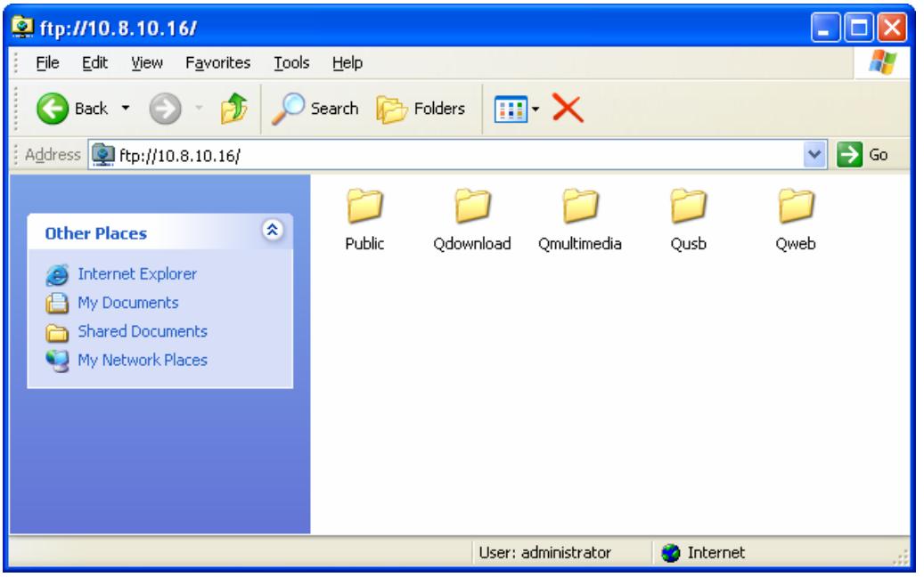Viewport: 924px width, 577px height.
Task: Open the Internet Explorer link
Action: (137, 273)
